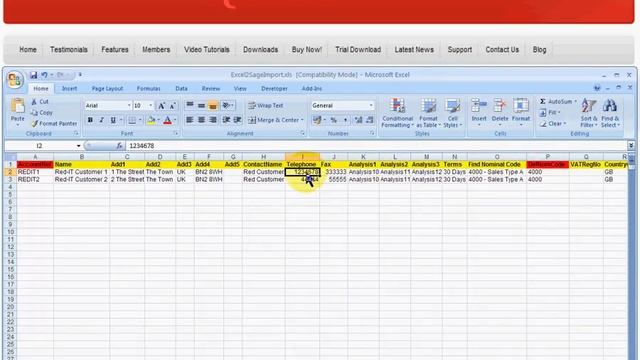
Task: Center the text horizontally
Action: tap(201, 120)
